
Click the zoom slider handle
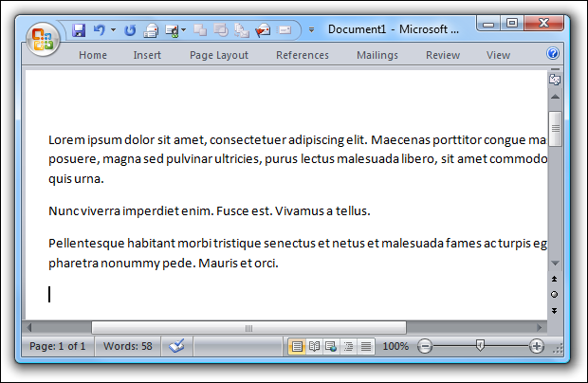480,346
